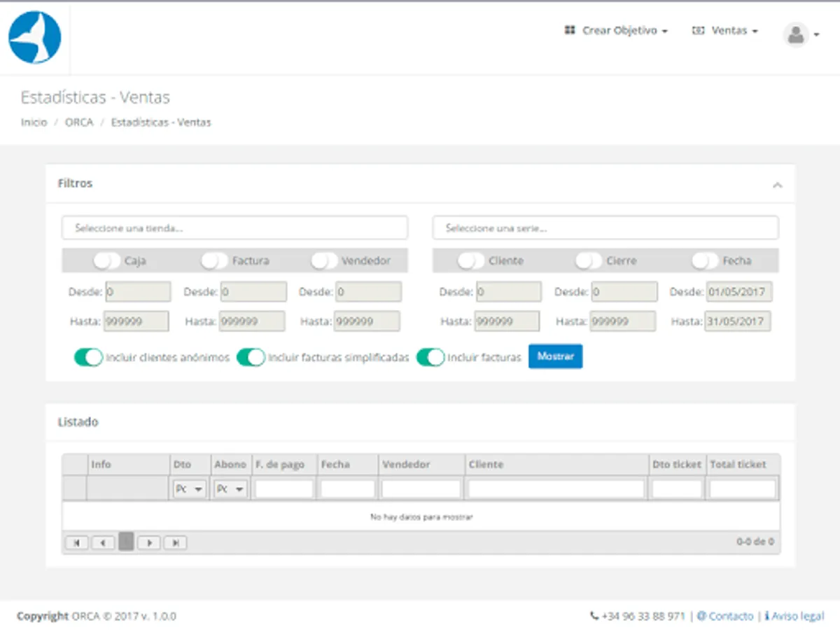Screen dimensions: 840x630
Task: Click the '0-0 de 0' pager count
Action: point(755,542)
